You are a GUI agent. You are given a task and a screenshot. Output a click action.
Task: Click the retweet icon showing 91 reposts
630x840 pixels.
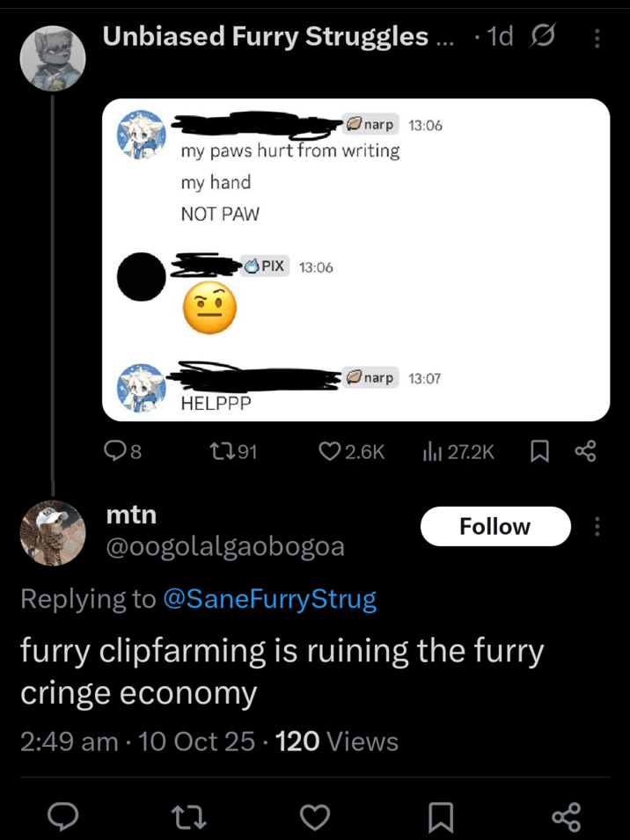pos(222,451)
